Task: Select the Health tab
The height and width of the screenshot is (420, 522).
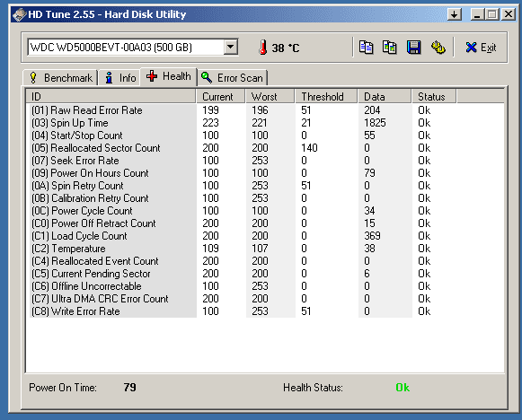Action: pyautogui.click(x=169, y=76)
